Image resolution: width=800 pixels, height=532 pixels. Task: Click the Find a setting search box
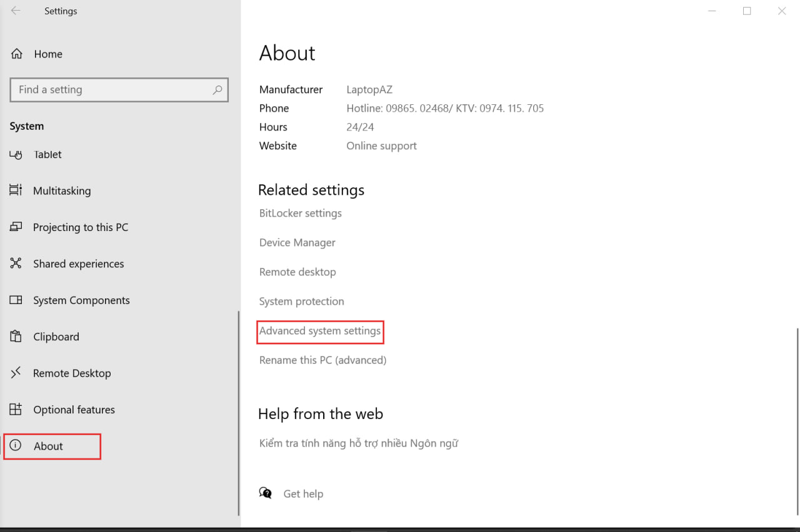coord(119,89)
